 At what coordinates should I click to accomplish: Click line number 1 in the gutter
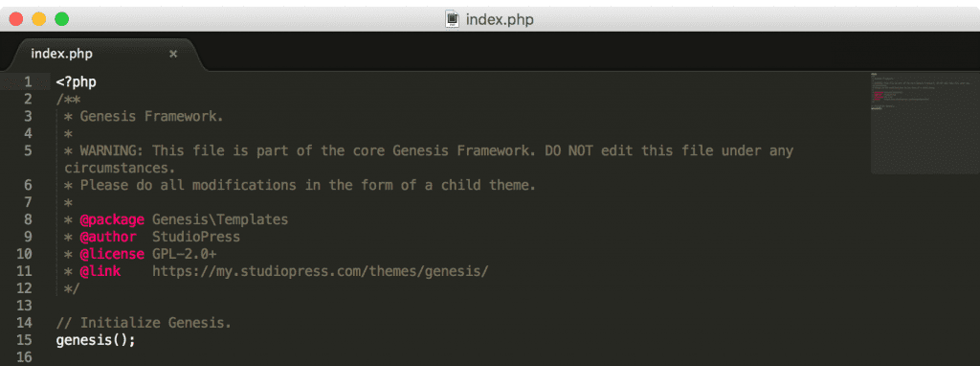tap(28, 82)
